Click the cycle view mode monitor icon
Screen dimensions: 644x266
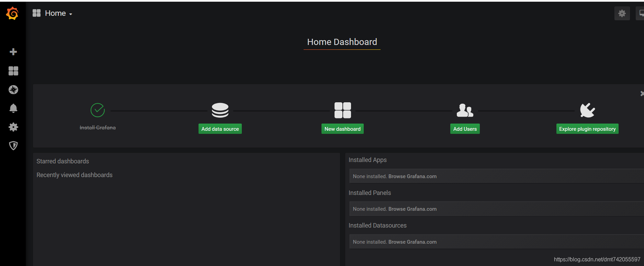(641, 13)
